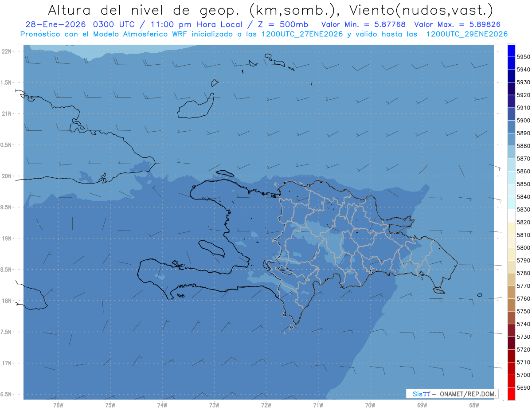
Task: Click the bright blue swatch above the 5950 label
Action: pos(511,51)
